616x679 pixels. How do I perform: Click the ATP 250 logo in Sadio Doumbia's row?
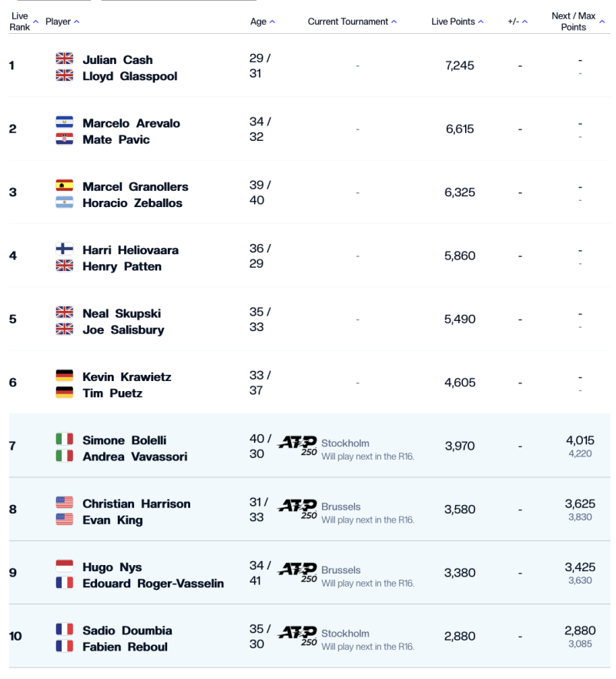[x=297, y=636]
